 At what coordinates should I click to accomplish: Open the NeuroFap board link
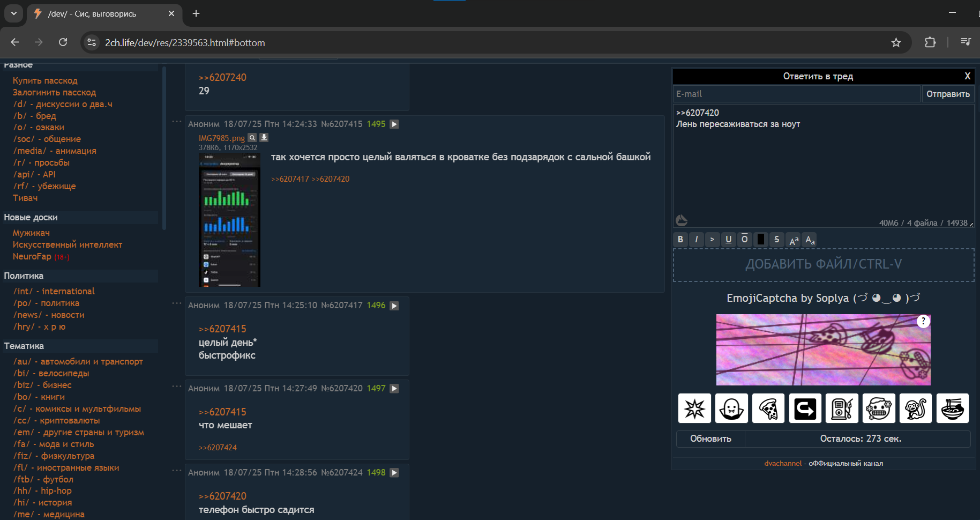click(32, 256)
